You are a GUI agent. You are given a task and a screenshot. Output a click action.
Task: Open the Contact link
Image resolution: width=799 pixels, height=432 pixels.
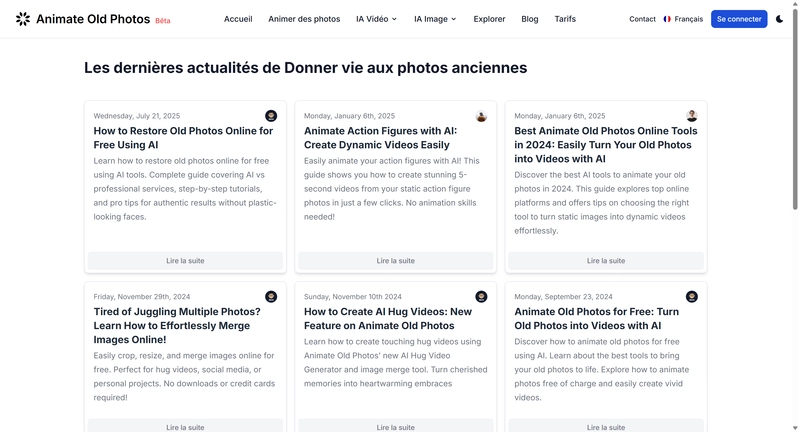pyautogui.click(x=642, y=19)
